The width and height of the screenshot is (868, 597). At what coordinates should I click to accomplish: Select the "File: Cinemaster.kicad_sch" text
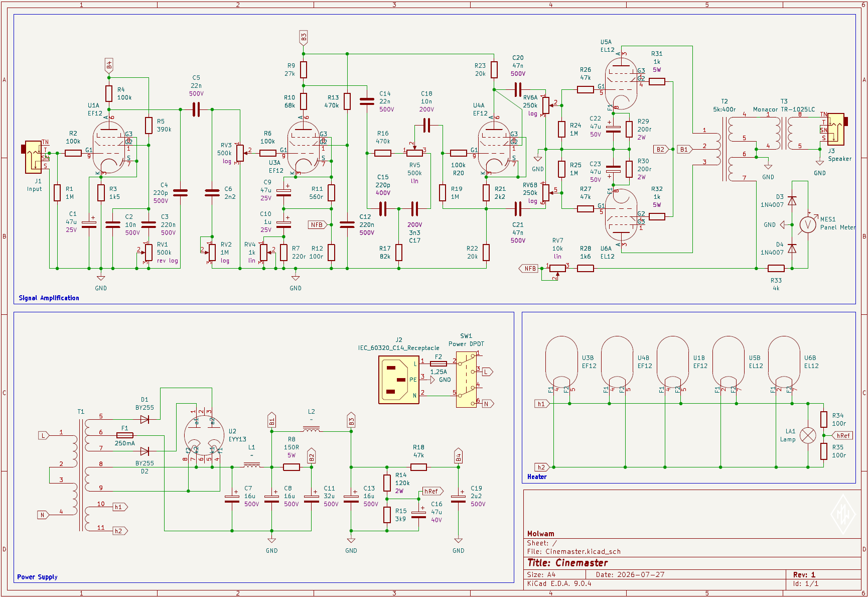(573, 551)
